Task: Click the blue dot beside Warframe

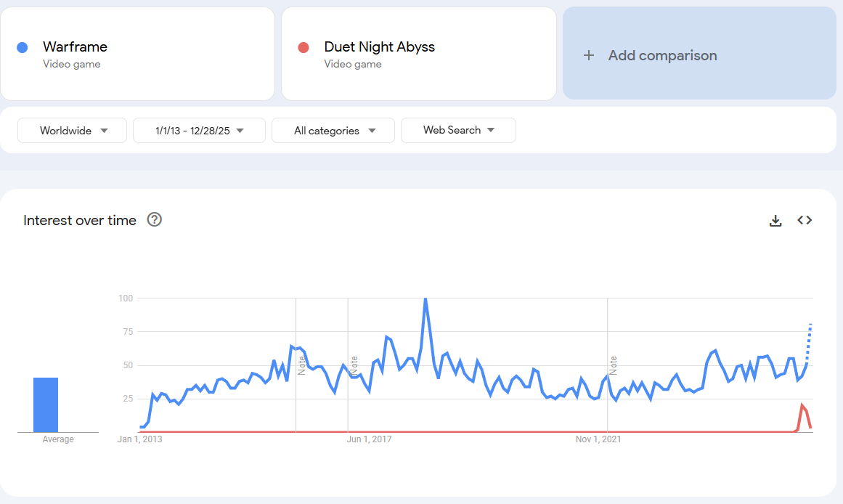Action: [x=22, y=47]
